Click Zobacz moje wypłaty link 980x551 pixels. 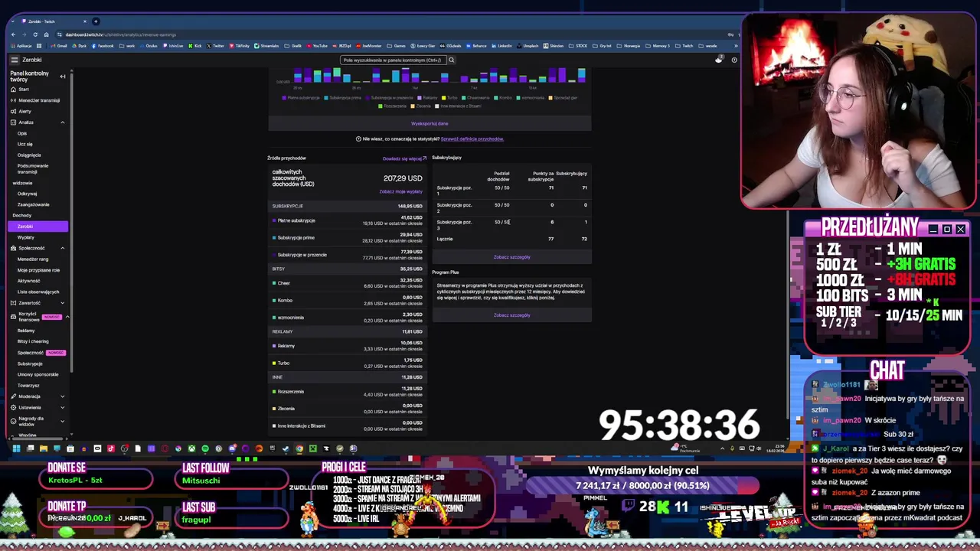tap(400, 191)
